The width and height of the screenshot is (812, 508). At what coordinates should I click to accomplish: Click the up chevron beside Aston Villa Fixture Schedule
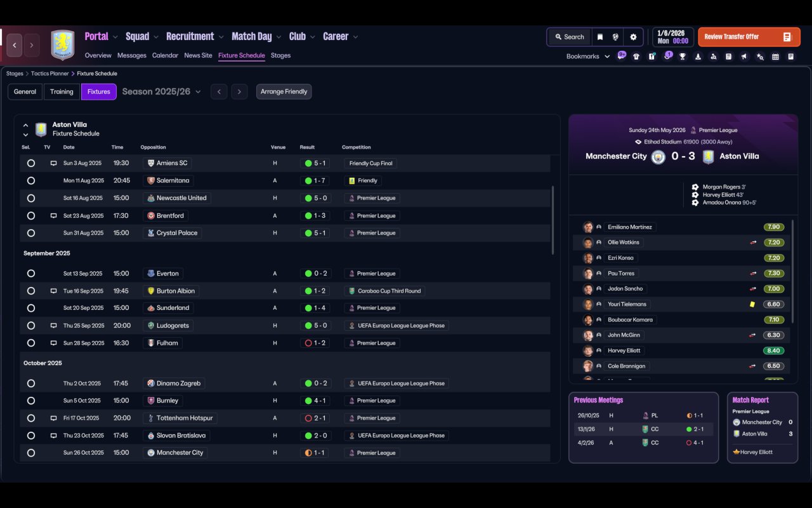[25, 126]
